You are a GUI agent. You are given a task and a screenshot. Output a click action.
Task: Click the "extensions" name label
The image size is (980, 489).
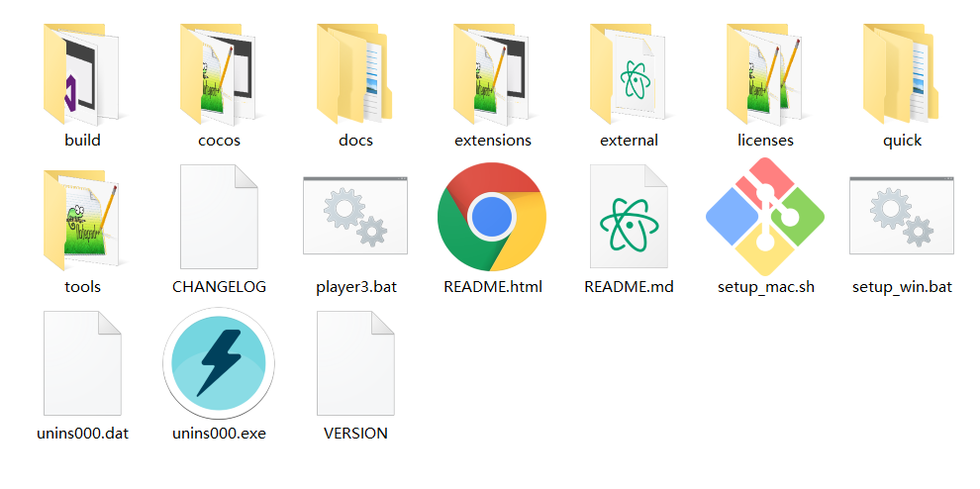[493, 141]
